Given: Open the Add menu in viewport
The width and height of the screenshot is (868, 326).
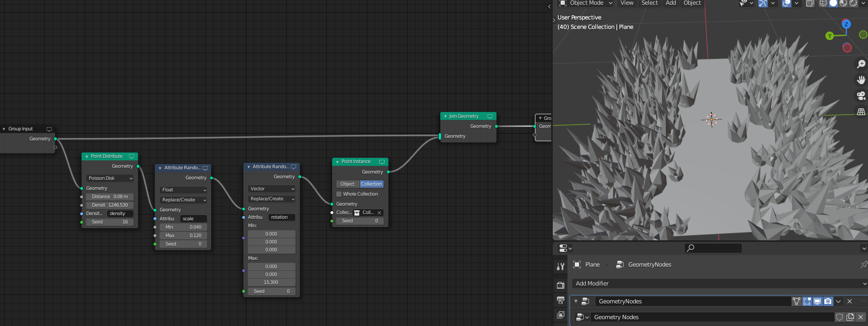Looking at the screenshot, I should tap(670, 3).
